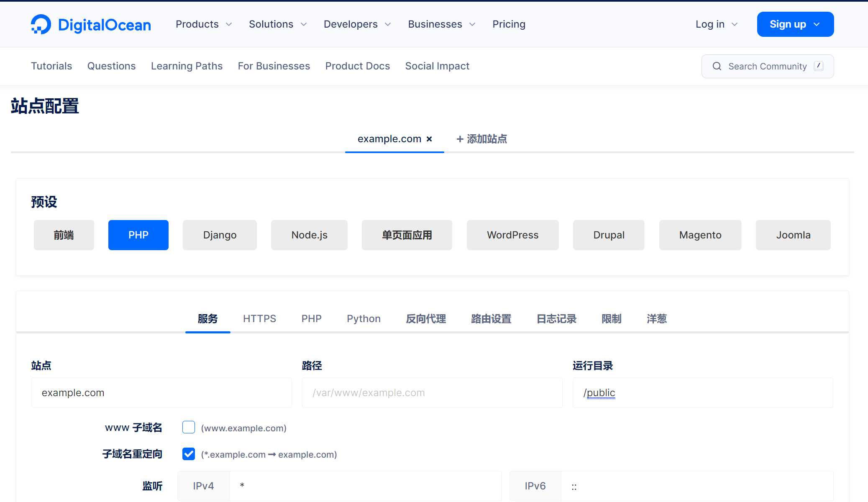This screenshot has height=502, width=868.
Task: Select the Drupal preset button
Action: 607,235
